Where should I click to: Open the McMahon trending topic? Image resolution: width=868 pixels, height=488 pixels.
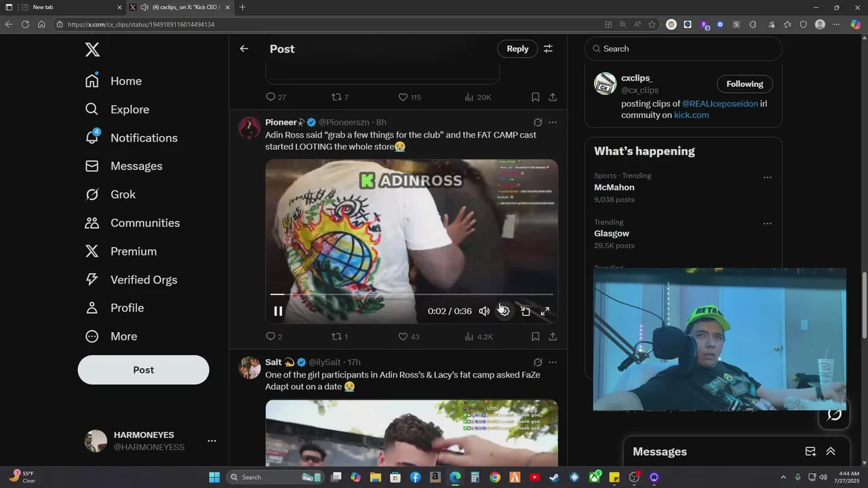point(683,188)
